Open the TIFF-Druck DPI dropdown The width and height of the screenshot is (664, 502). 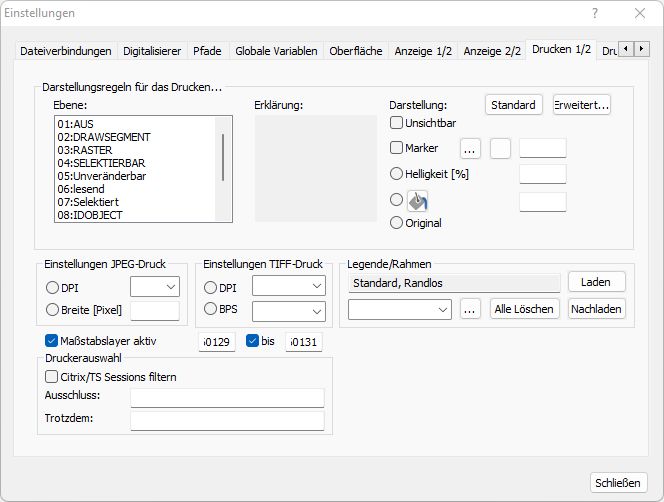coord(289,286)
